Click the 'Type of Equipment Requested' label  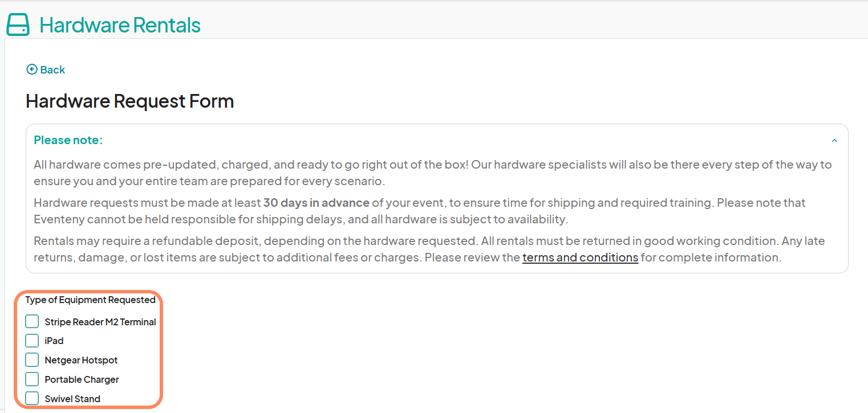[90, 300]
